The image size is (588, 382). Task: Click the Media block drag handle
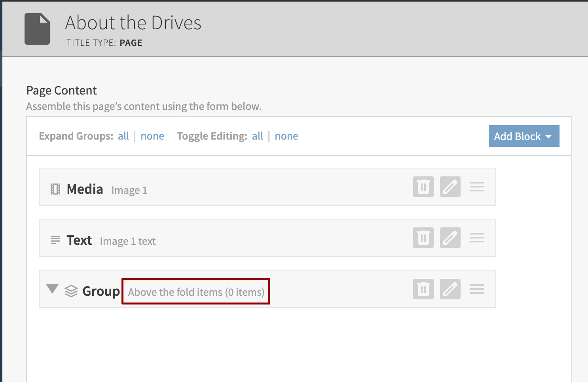pos(477,187)
